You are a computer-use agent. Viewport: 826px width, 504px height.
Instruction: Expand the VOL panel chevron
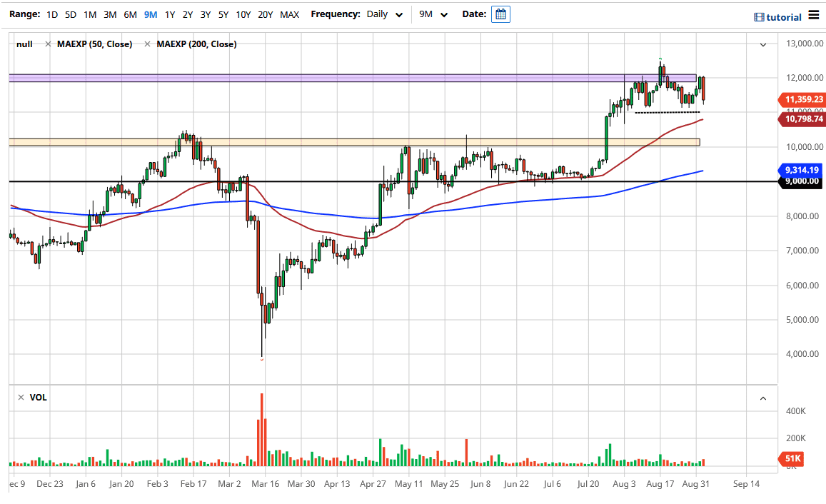(762, 398)
